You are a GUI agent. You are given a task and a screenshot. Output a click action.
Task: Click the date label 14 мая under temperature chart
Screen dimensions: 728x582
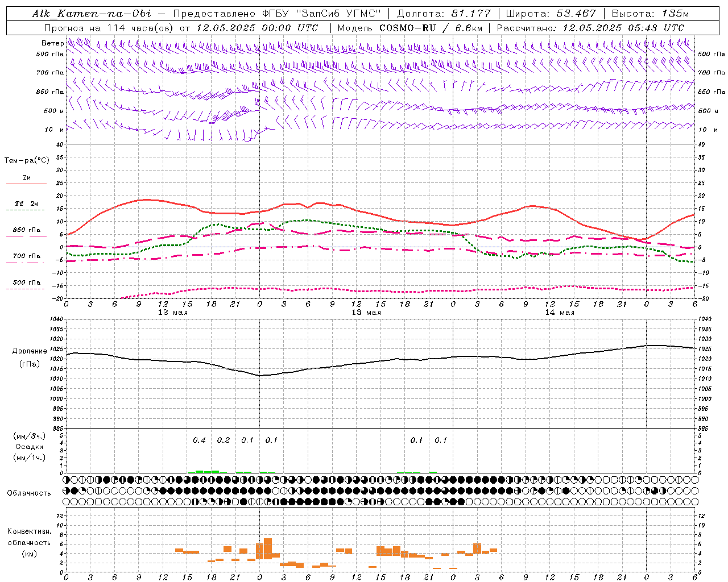tap(559, 313)
